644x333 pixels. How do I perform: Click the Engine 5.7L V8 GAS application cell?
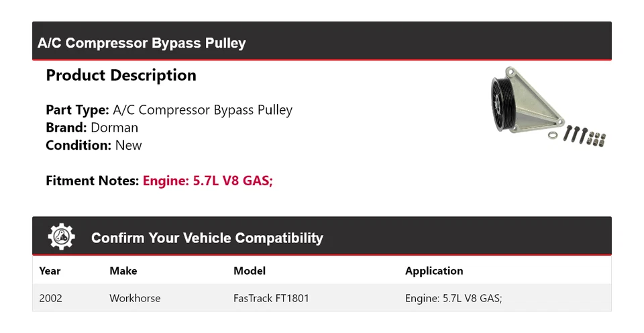[x=453, y=298]
